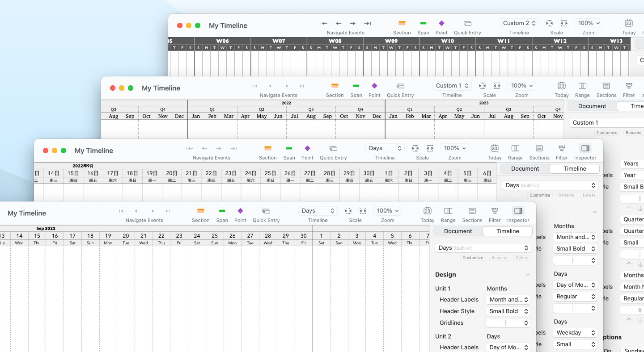The width and height of the screenshot is (644, 352).
Task: Click Customize below the Days style selector
Action: [x=472, y=258]
